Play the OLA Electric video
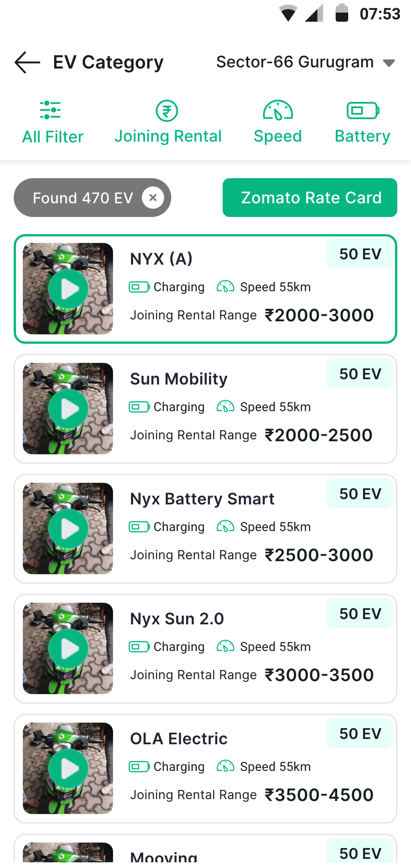 coord(68,769)
